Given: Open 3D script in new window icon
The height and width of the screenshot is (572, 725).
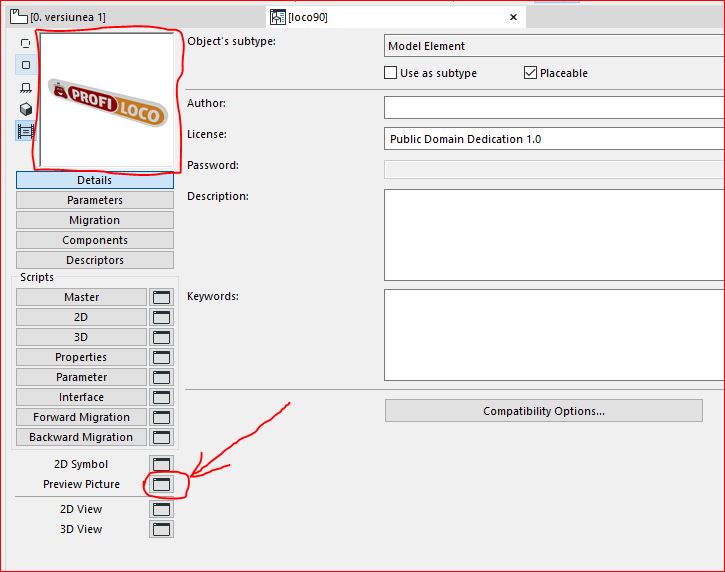Looking at the screenshot, I should point(161,337).
